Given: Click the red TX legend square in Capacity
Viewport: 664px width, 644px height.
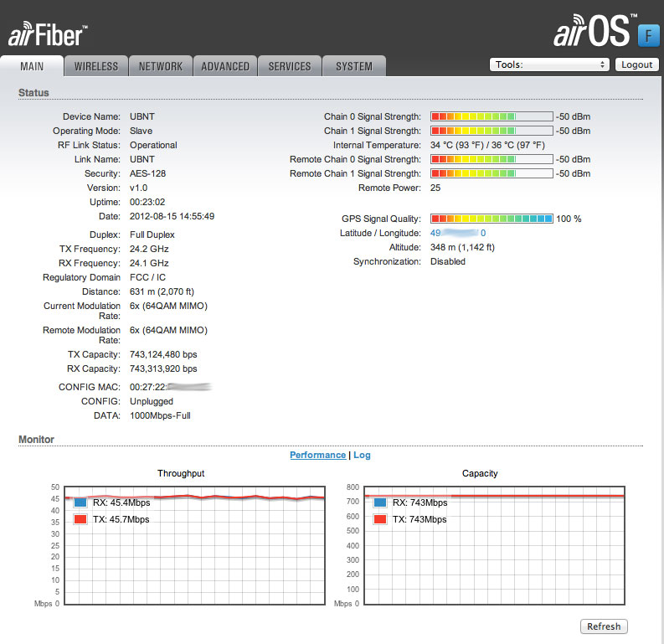Looking at the screenshot, I should click(380, 520).
